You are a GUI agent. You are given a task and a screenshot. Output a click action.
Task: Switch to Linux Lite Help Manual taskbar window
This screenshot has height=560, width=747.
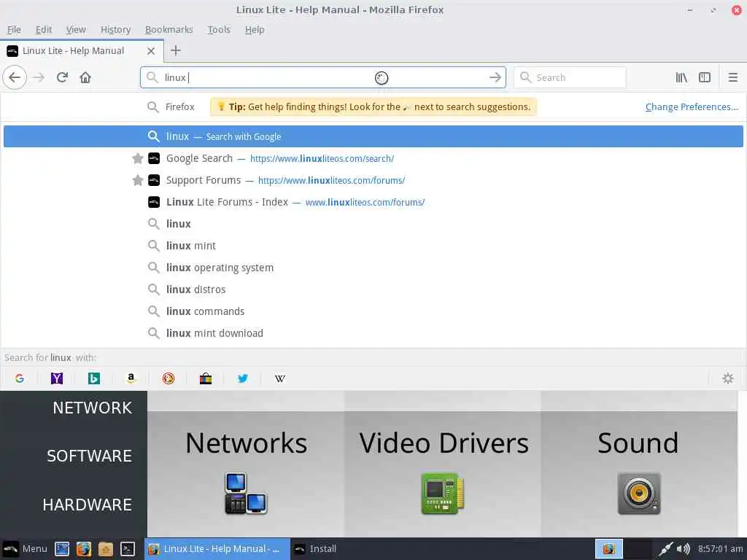point(217,548)
